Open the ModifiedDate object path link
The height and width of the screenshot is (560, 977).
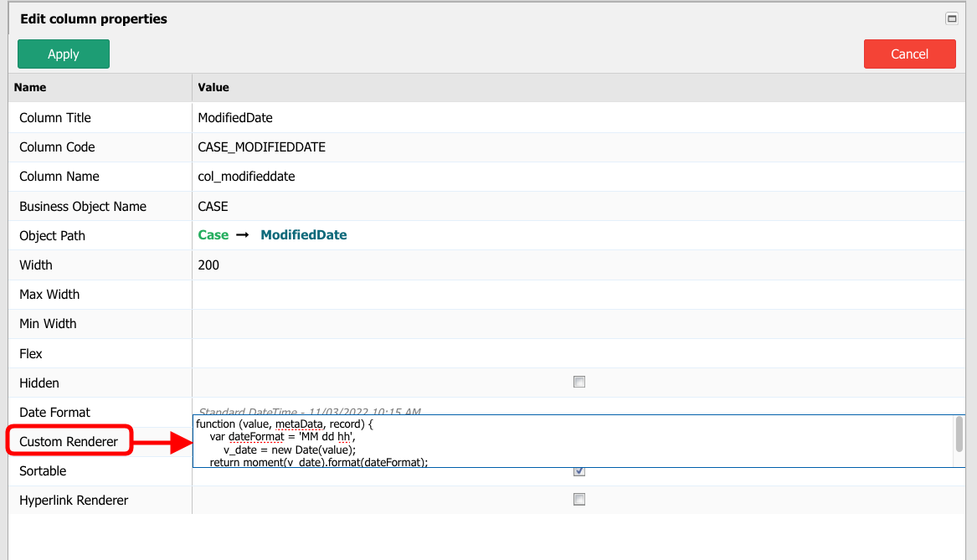303,235
